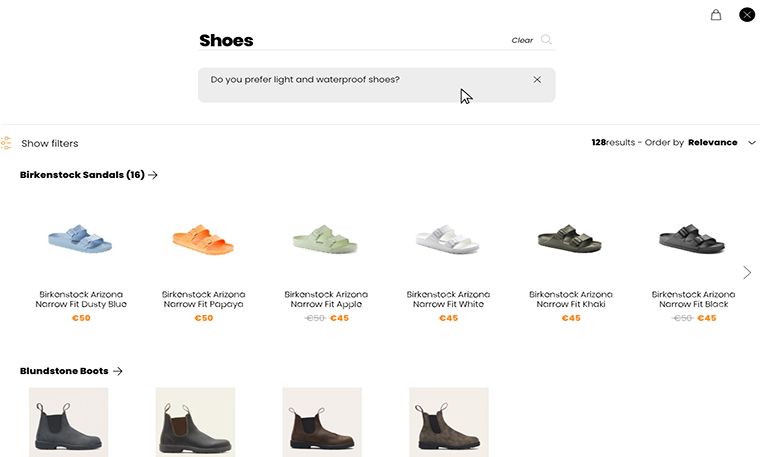Close the search overlay with black X
760x457 pixels.
(x=747, y=15)
